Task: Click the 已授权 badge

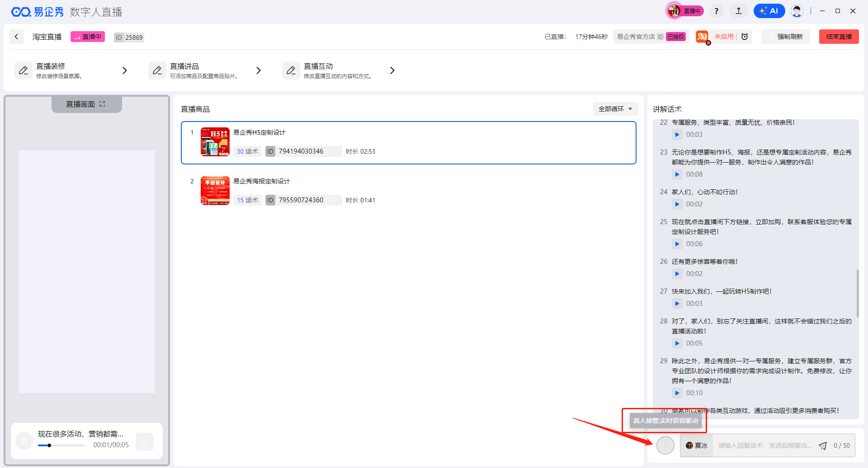Action: point(675,37)
